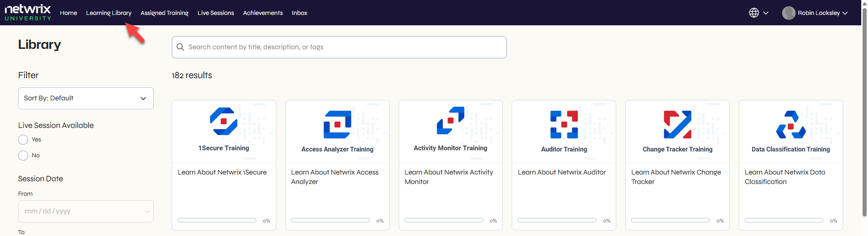Screen dimensions: 868x236
Task: Open the Learning Library menu item
Action: [108, 13]
